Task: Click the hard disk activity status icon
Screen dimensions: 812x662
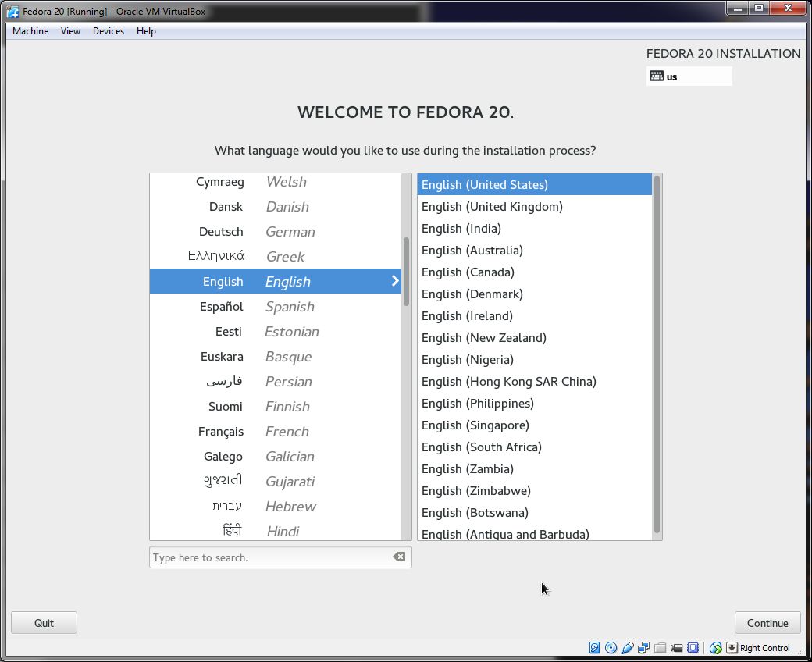Action: coord(594,647)
